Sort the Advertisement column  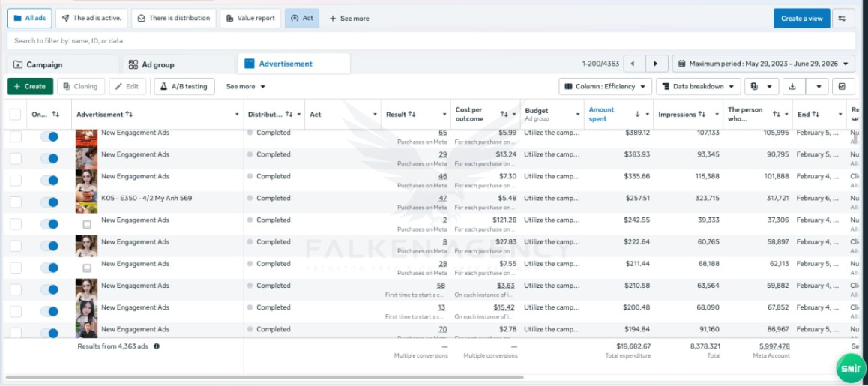[x=129, y=114]
